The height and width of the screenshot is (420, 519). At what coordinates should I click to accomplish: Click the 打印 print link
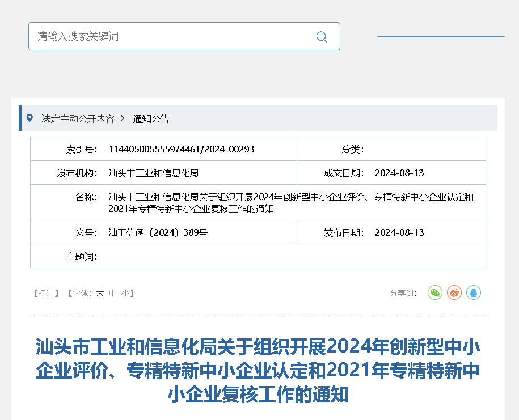tap(47, 293)
